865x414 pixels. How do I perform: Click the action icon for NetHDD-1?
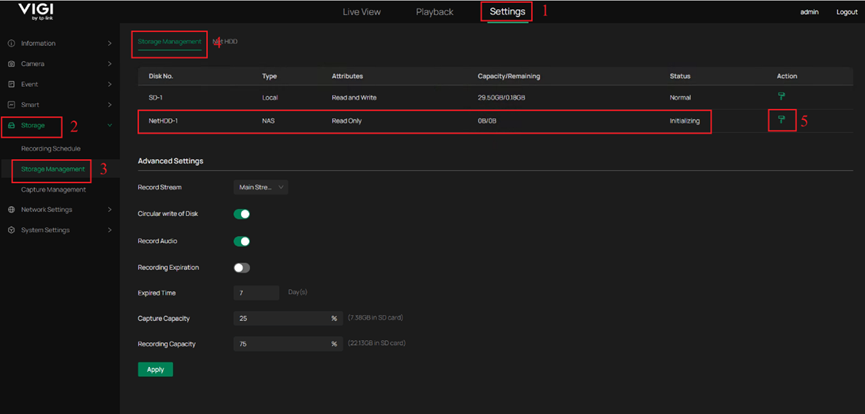(781, 120)
